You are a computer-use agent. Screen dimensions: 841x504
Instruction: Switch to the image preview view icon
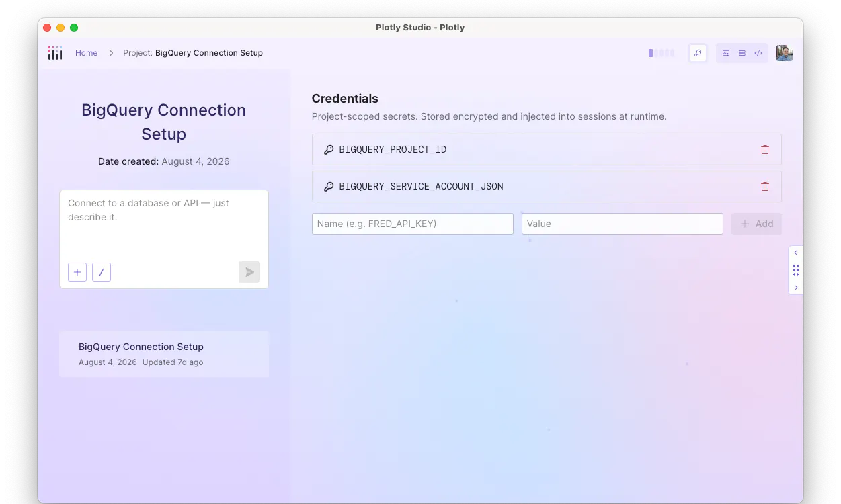pyautogui.click(x=726, y=53)
